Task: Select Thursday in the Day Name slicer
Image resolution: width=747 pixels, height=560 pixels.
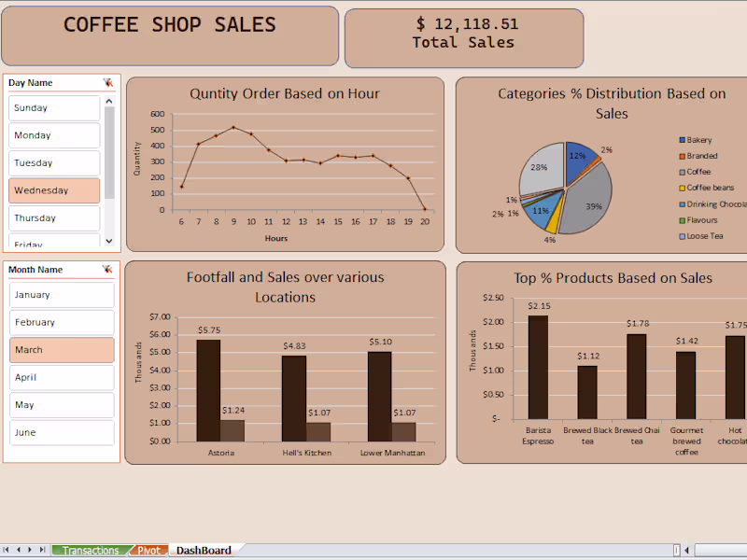Action: point(54,217)
